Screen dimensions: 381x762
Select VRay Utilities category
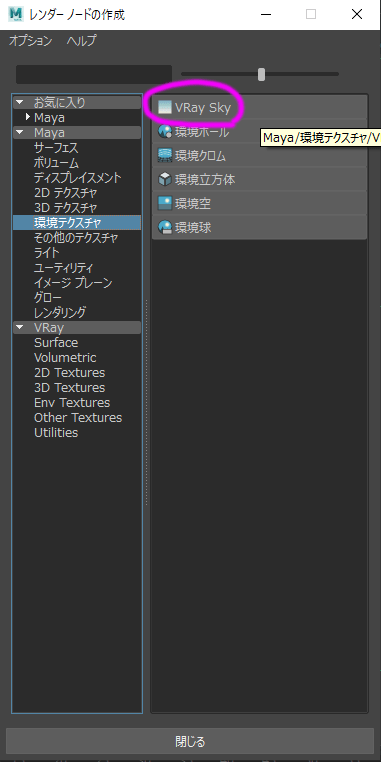[x=56, y=433]
